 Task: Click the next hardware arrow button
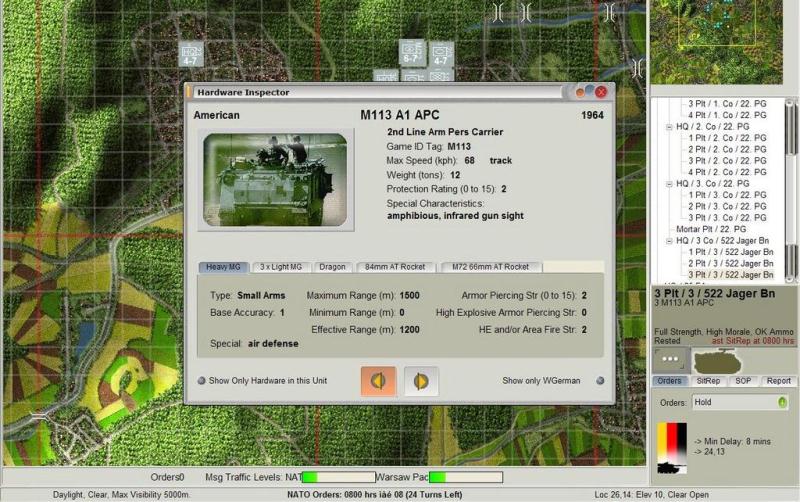click(x=421, y=381)
